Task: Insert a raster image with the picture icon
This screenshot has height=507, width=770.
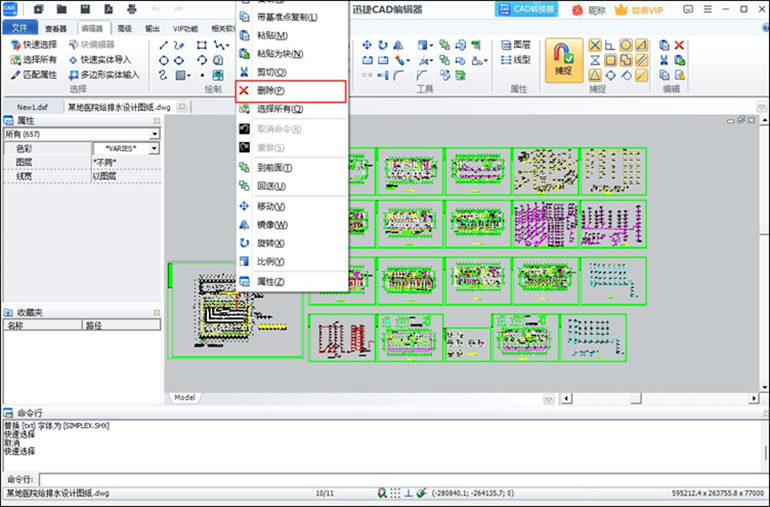Action: (218, 75)
